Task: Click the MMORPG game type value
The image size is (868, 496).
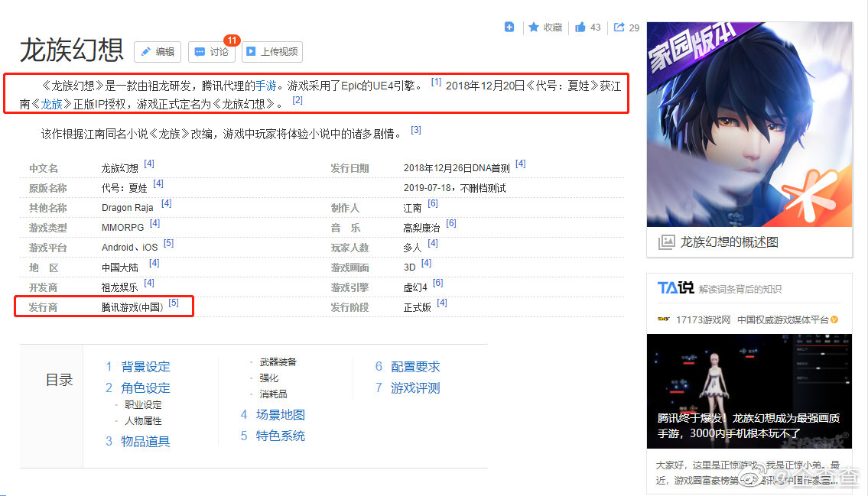Action: click(123, 227)
